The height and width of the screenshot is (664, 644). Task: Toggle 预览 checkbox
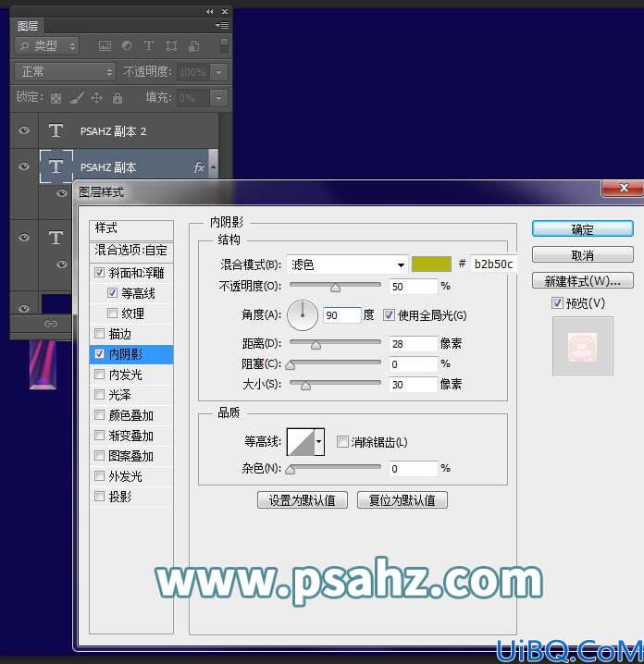557,302
